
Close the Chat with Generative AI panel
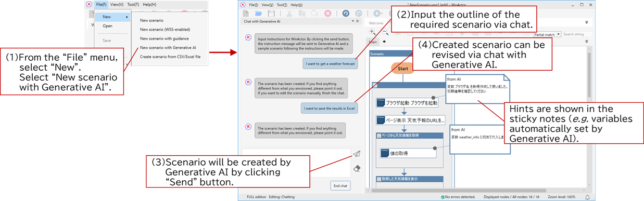tap(357, 22)
